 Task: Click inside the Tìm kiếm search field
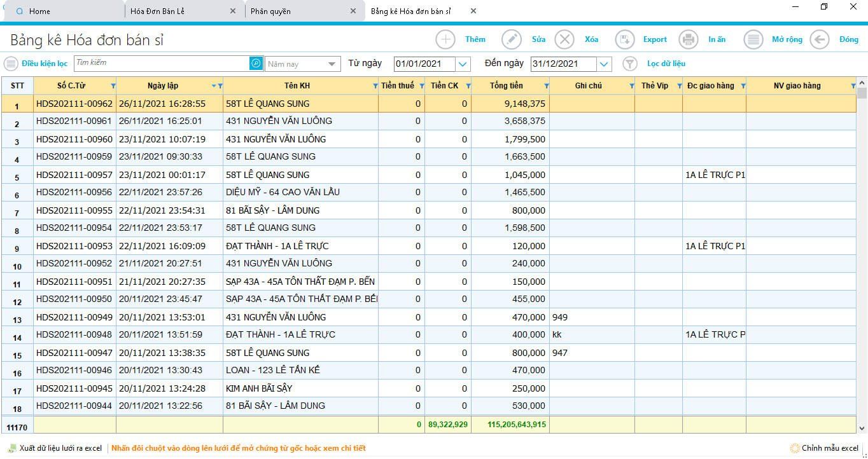coord(161,64)
